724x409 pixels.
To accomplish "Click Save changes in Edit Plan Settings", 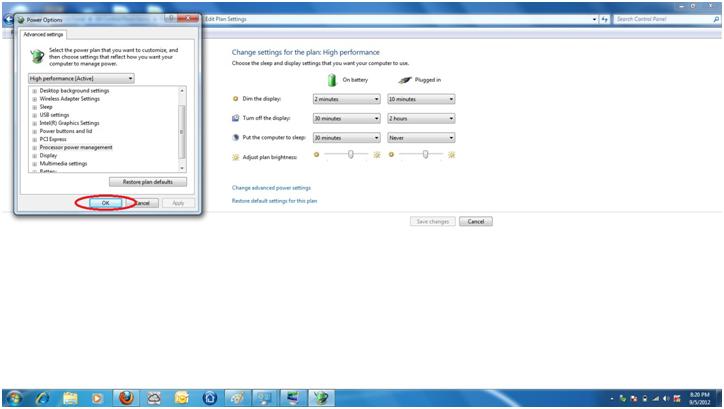I will 433,222.
